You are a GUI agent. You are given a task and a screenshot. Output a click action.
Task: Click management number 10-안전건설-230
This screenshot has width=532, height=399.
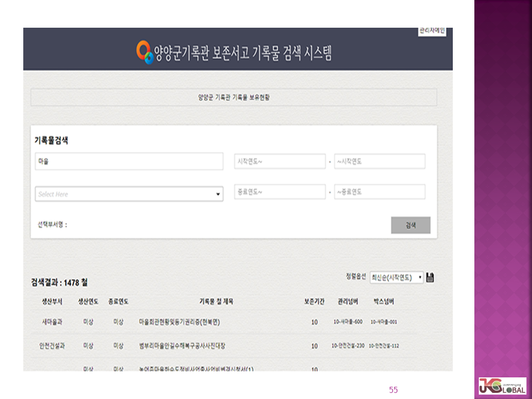[x=348, y=346]
